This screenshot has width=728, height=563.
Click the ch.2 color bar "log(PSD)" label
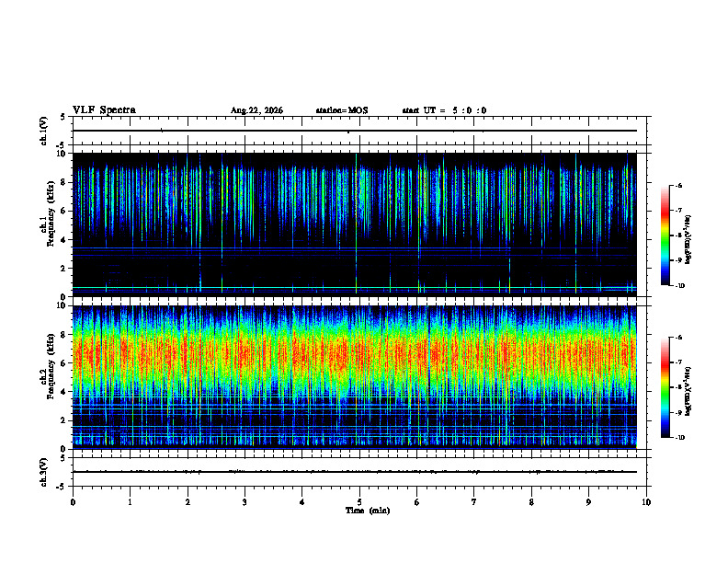688,392
